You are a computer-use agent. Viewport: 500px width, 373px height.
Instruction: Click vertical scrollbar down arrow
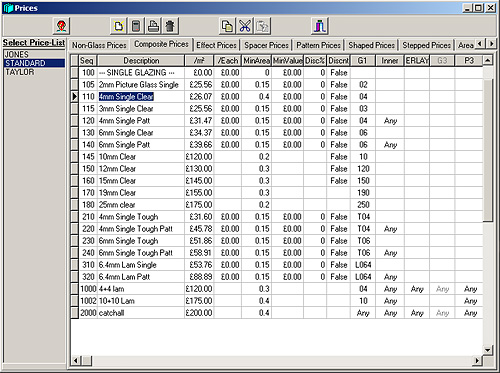point(488,350)
